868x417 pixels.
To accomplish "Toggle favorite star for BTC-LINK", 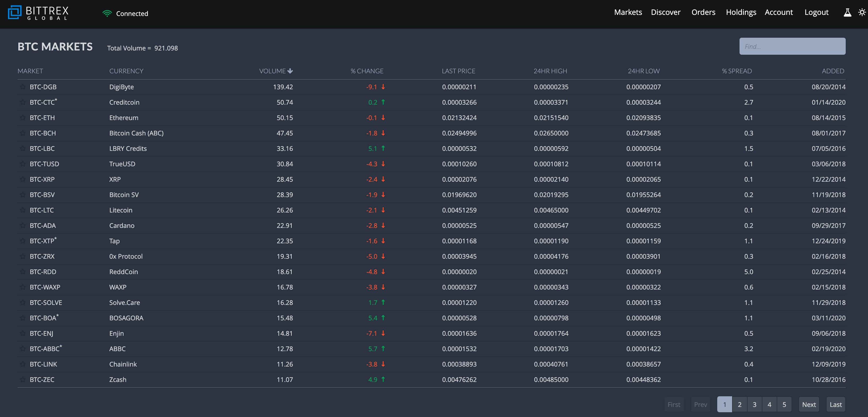I will [x=23, y=364].
